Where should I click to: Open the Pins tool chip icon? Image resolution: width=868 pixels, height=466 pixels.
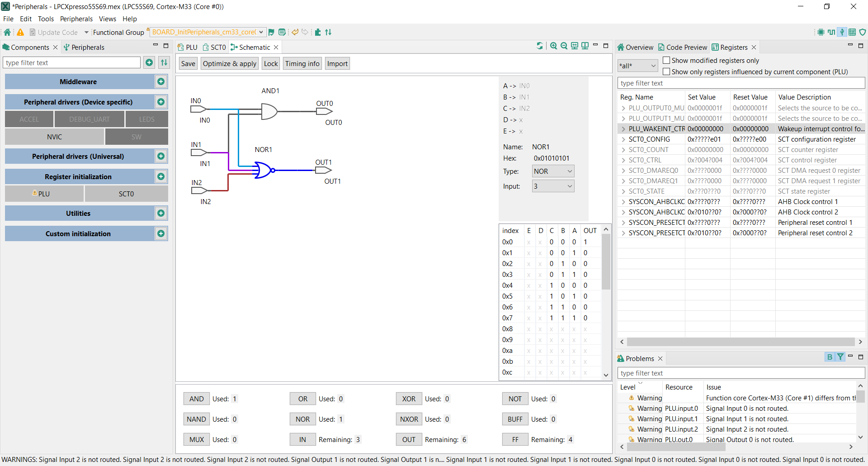(821, 32)
